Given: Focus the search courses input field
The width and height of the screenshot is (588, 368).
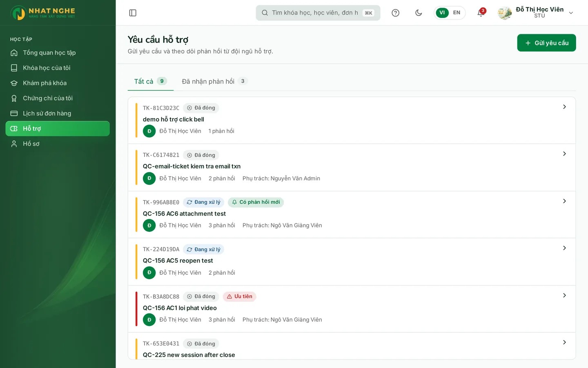Looking at the screenshot, I should tap(318, 13).
